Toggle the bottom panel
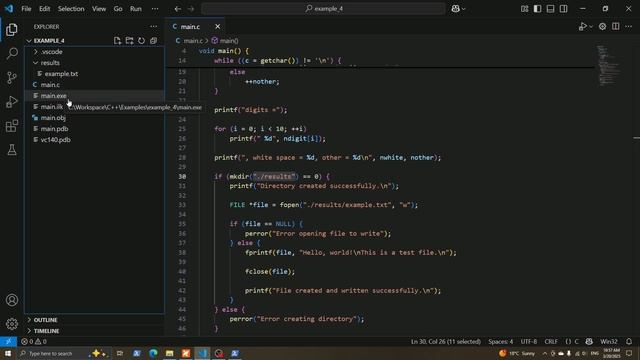 point(551,9)
